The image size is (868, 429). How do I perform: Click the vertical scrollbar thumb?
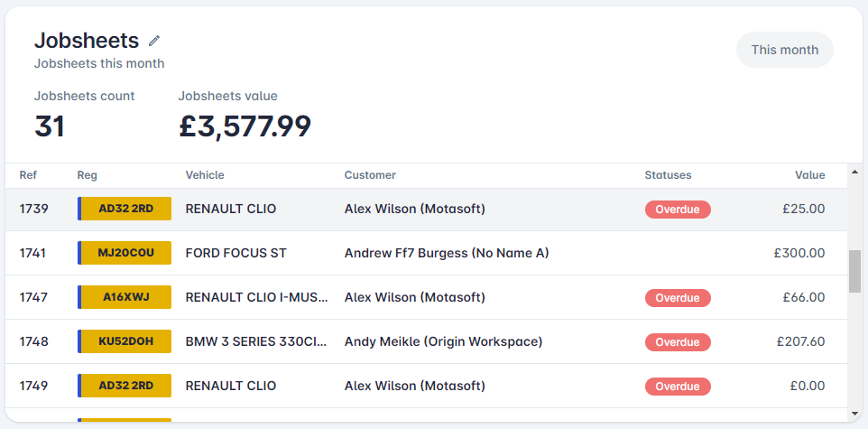[x=854, y=270]
